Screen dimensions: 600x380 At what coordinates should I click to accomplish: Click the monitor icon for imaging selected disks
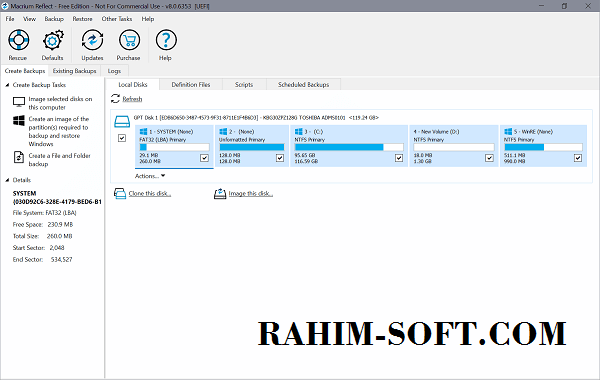(19, 102)
